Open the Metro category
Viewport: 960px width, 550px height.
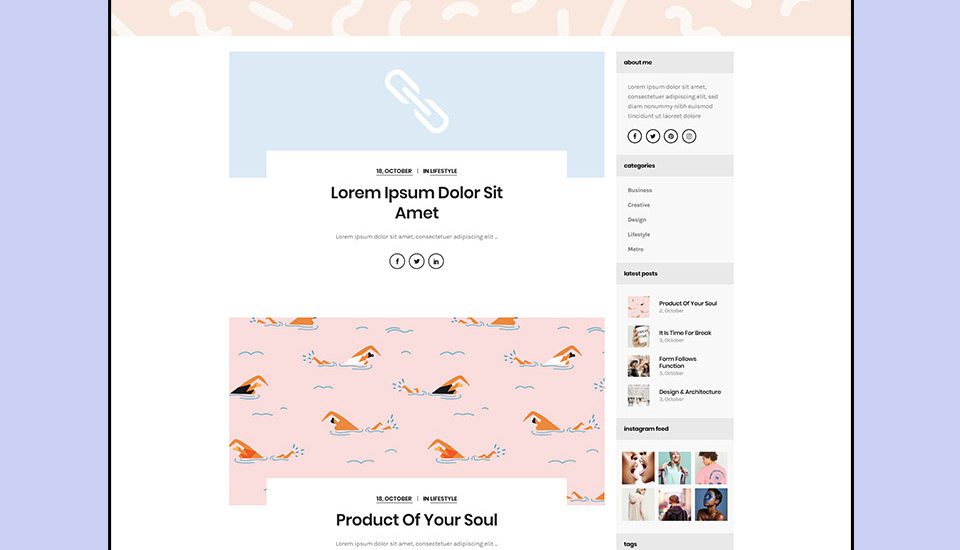tap(636, 249)
